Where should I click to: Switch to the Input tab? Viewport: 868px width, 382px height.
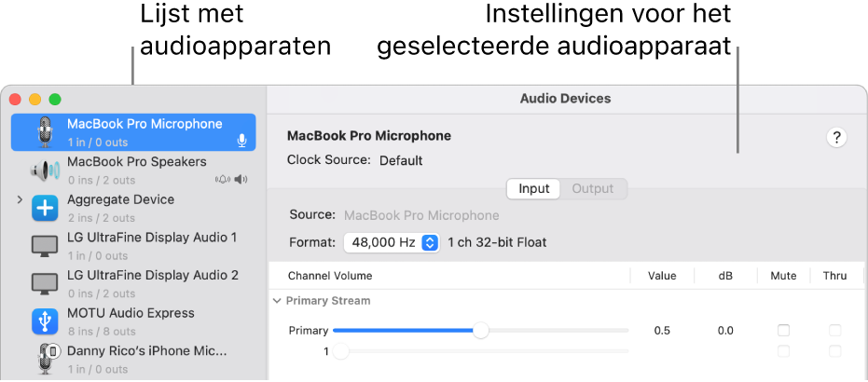(534, 188)
